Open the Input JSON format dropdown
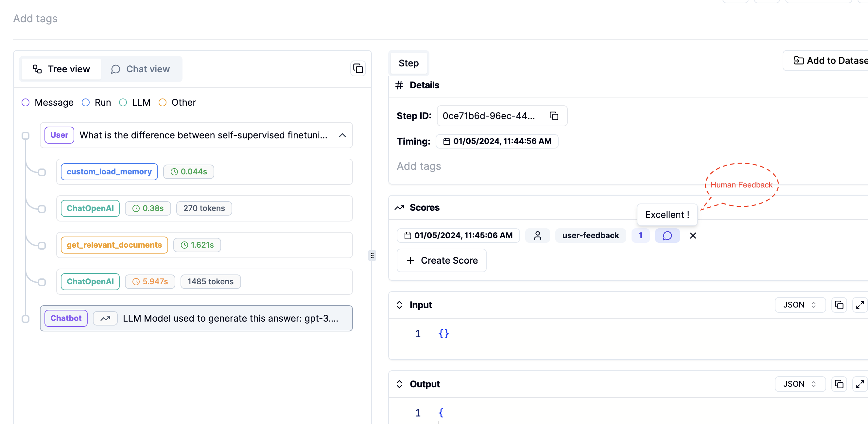 800,305
